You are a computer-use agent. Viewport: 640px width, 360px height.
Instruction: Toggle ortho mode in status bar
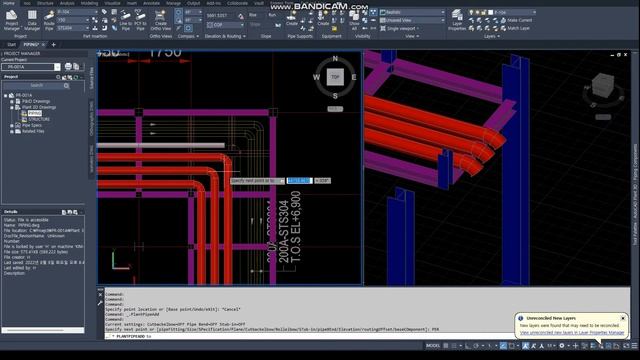468,346
